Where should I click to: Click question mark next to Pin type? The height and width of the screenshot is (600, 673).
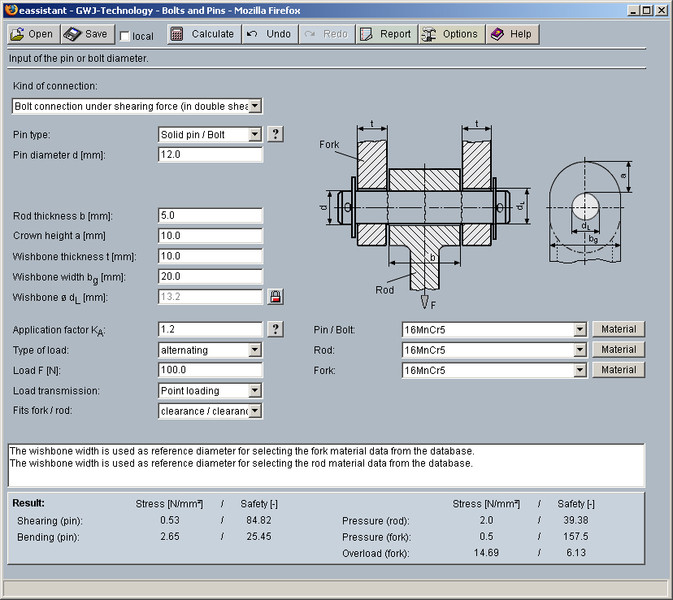(276, 134)
